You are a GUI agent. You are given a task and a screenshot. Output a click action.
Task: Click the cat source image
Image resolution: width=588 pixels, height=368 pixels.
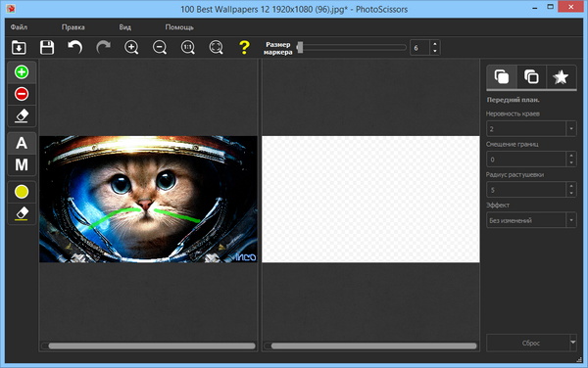click(x=149, y=199)
